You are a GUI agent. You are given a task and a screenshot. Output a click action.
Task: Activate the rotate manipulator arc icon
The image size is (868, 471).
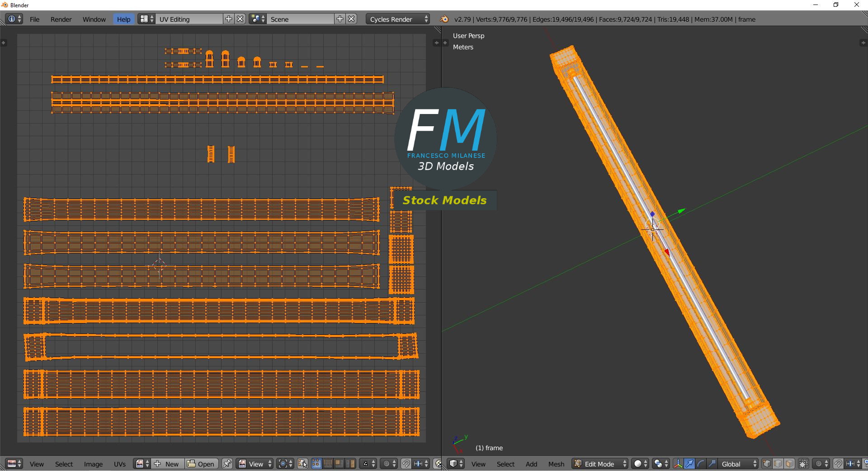(x=701, y=464)
